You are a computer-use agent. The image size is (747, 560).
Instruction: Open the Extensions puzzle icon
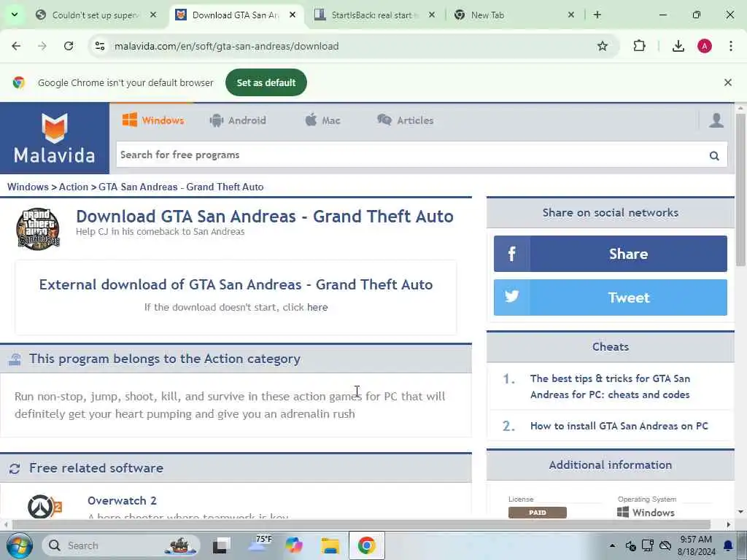[x=639, y=46]
